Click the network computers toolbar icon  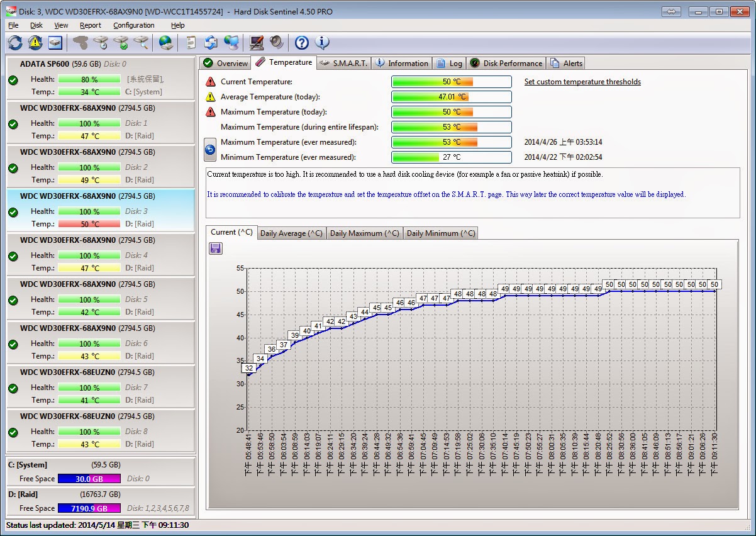tap(231, 43)
